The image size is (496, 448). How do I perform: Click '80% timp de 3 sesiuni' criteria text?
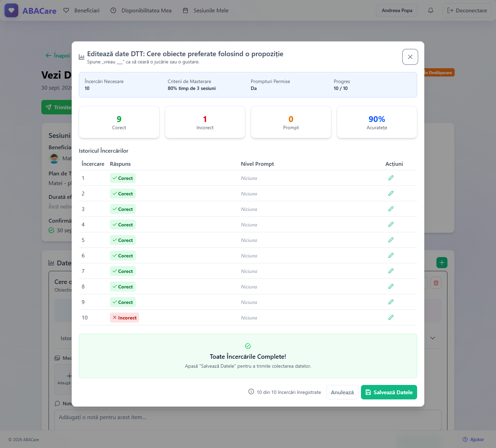pyautogui.click(x=192, y=88)
